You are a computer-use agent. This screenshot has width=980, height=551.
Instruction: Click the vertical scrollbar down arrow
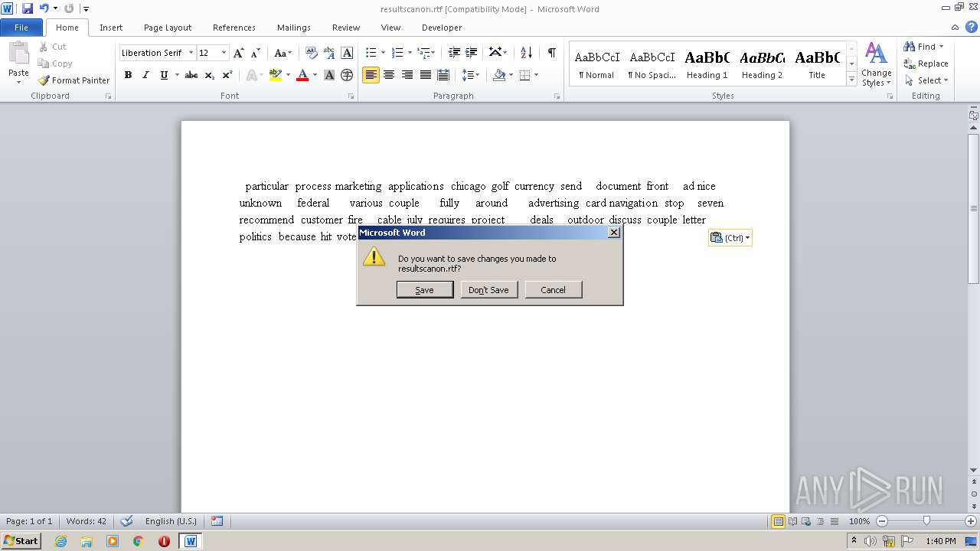click(x=973, y=470)
